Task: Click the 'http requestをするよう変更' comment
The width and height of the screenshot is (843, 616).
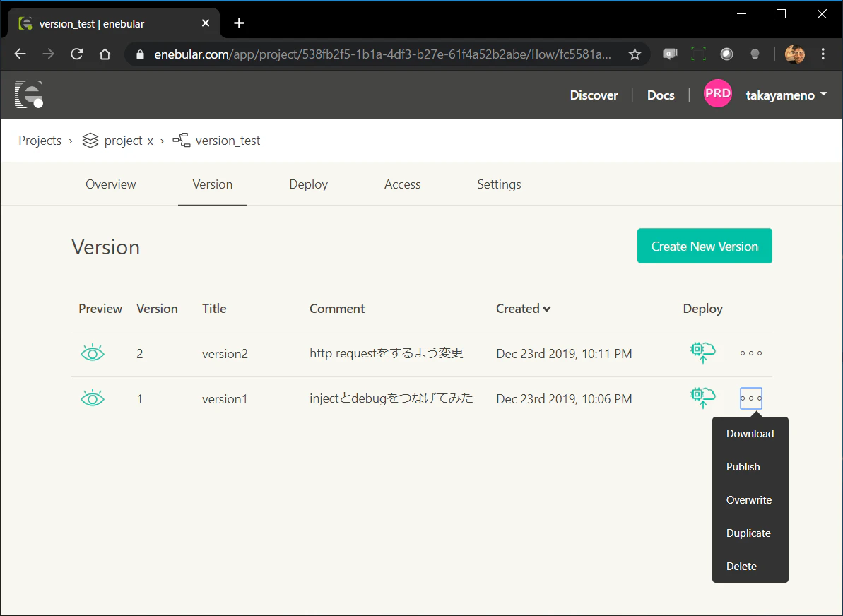Action: [386, 353]
